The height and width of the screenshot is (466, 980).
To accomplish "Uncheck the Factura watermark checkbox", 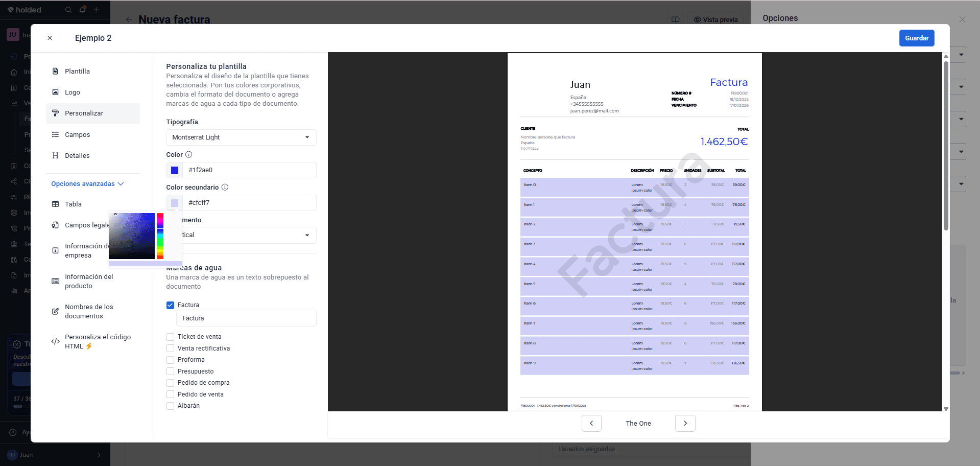I will point(171,305).
